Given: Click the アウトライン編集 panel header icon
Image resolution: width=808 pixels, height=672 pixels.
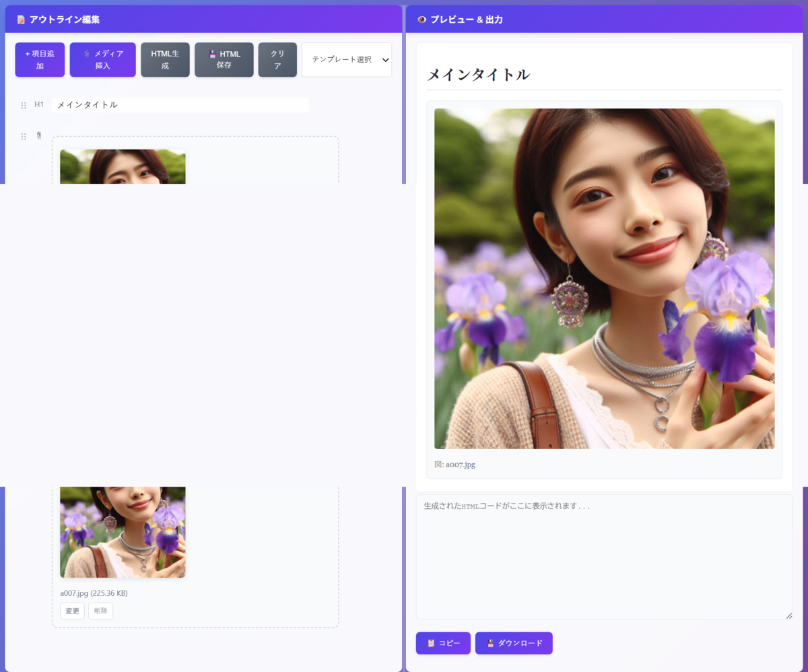Looking at the screenshot, I should click(21, 20).
